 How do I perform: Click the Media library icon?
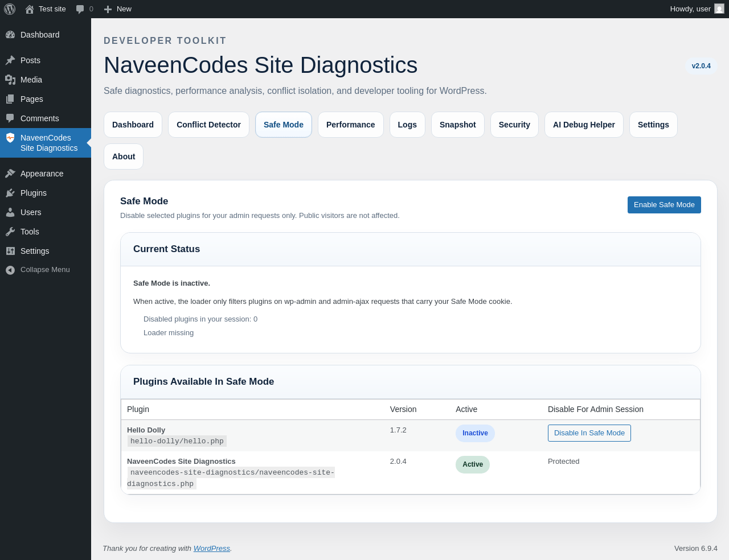10,80
